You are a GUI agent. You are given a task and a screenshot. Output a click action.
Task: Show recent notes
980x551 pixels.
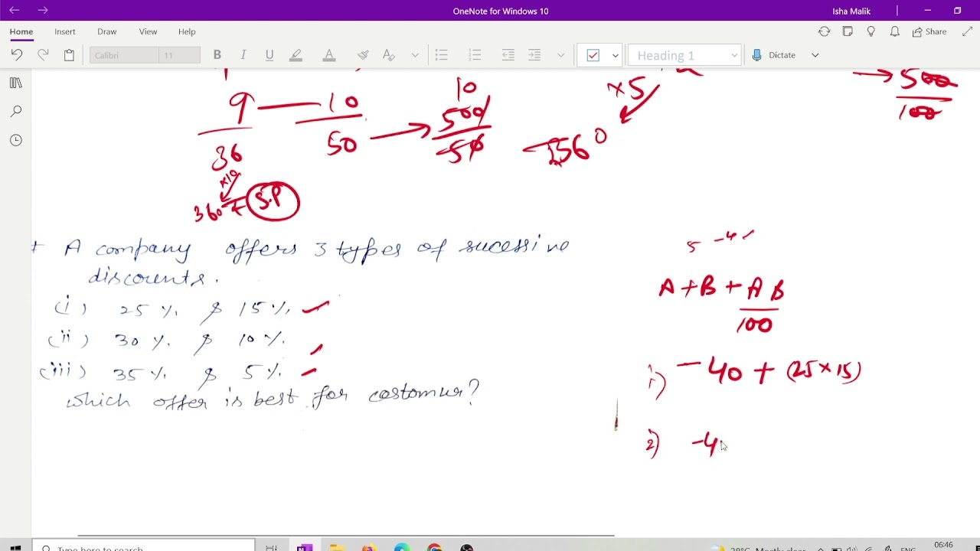16,140
